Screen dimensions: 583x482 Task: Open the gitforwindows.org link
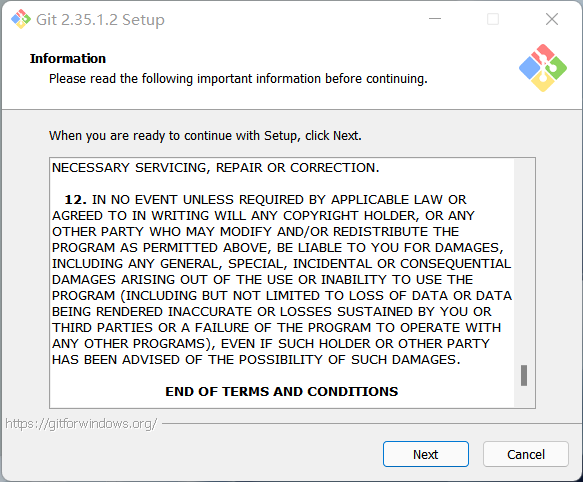point(81,424)
